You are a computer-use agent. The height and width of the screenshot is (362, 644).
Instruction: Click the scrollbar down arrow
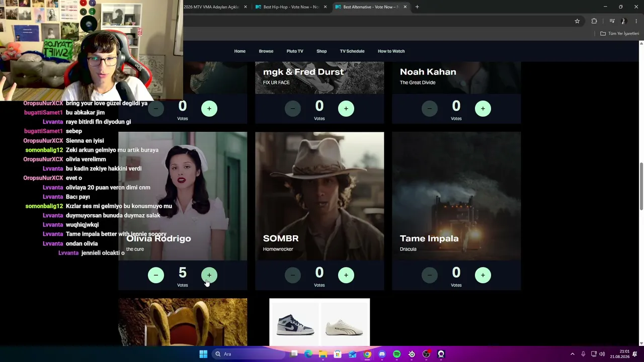pos(641,343)
